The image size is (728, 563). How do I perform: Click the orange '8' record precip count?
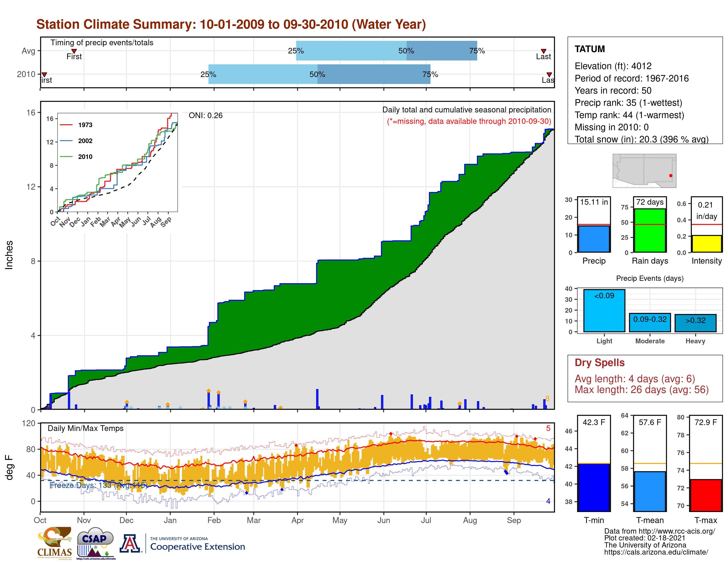[547, 399]
